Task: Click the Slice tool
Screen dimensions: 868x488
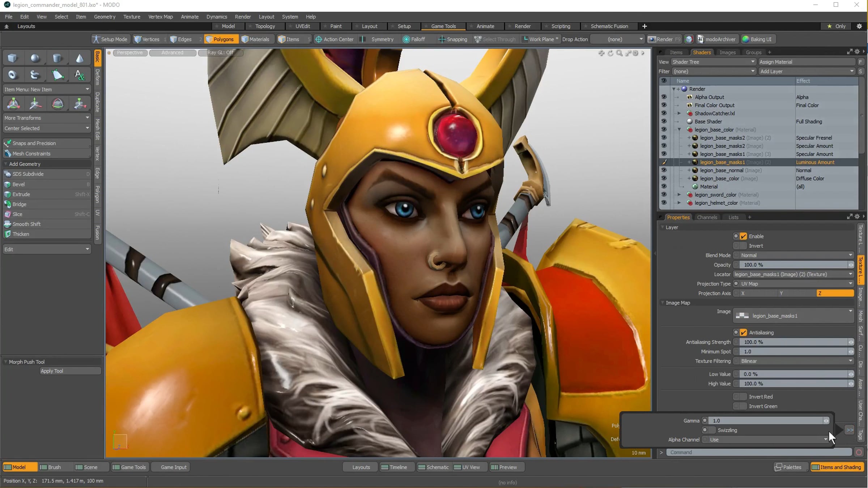Action: (47, 214)
